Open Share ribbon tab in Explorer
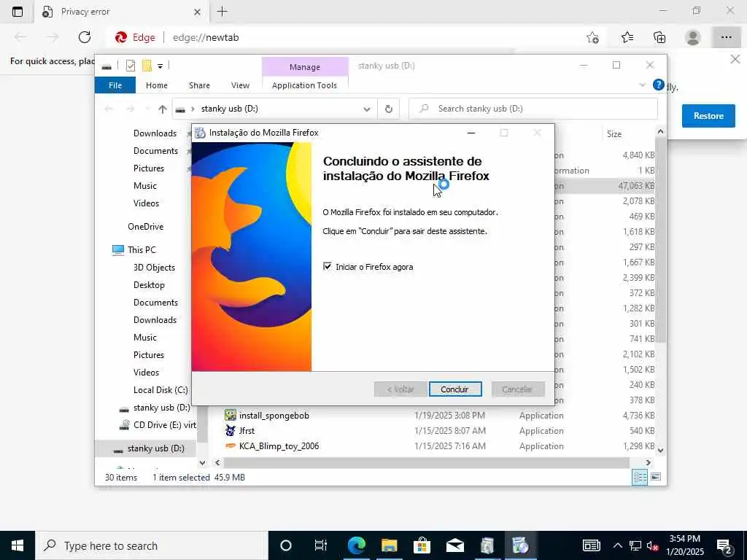Viewport: 747px width, 560px height. [199, 85]
